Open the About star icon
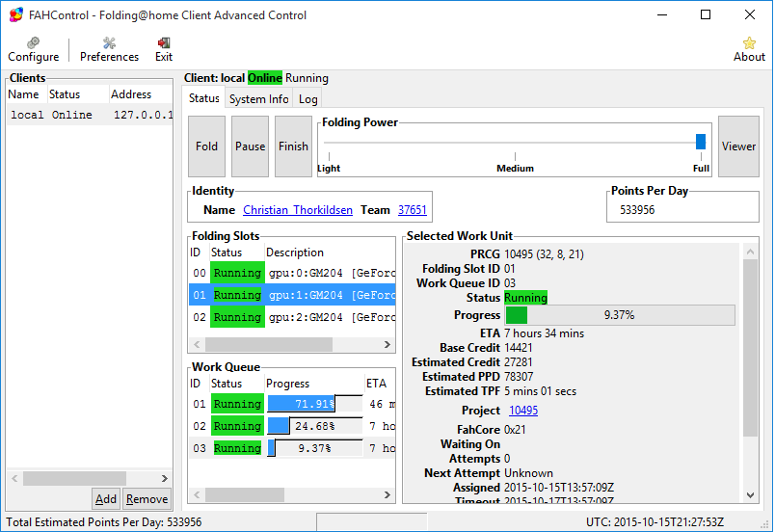The width and height of the screenshot is (775, 532). coord(749,49)
